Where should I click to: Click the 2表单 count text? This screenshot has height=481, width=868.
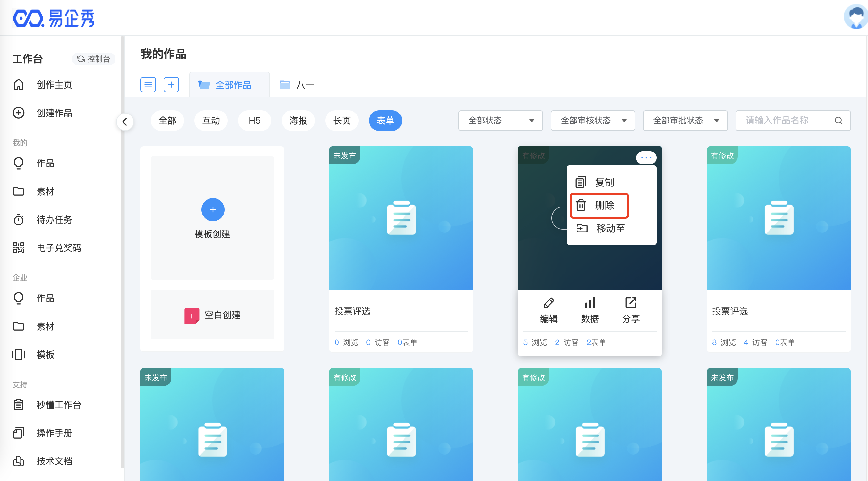(596, 342)
